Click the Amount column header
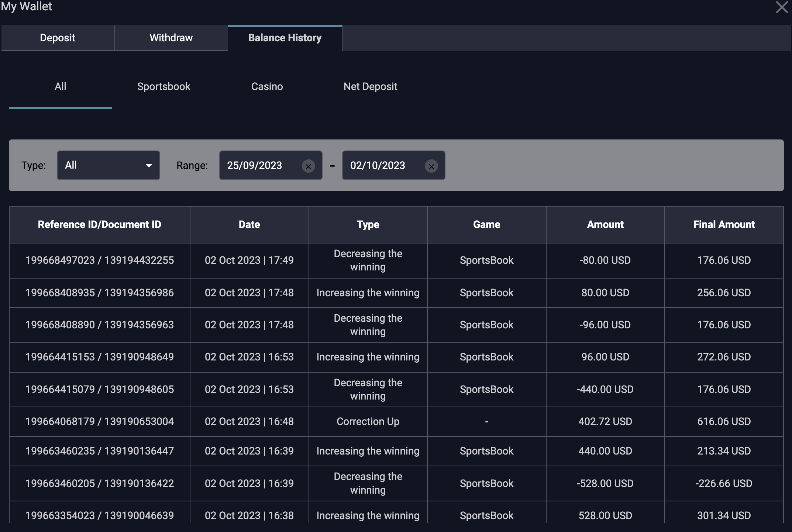This screenshot has width=792, height=532. (605, 224)
